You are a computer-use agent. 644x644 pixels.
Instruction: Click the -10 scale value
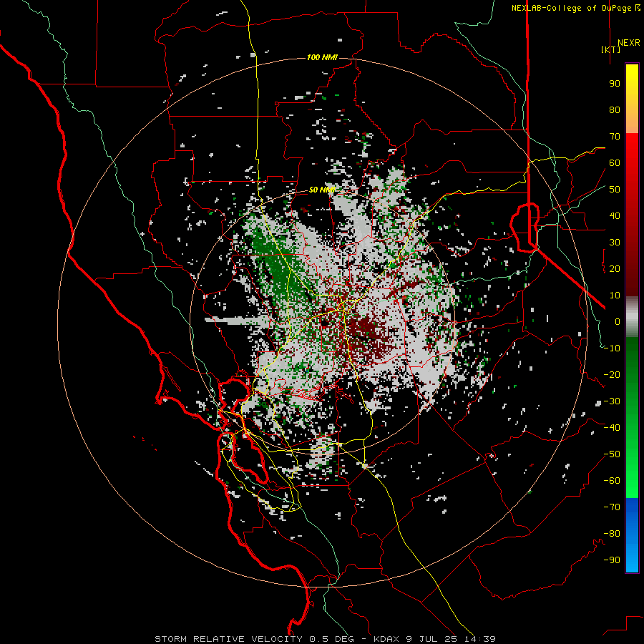click(612, 348)
